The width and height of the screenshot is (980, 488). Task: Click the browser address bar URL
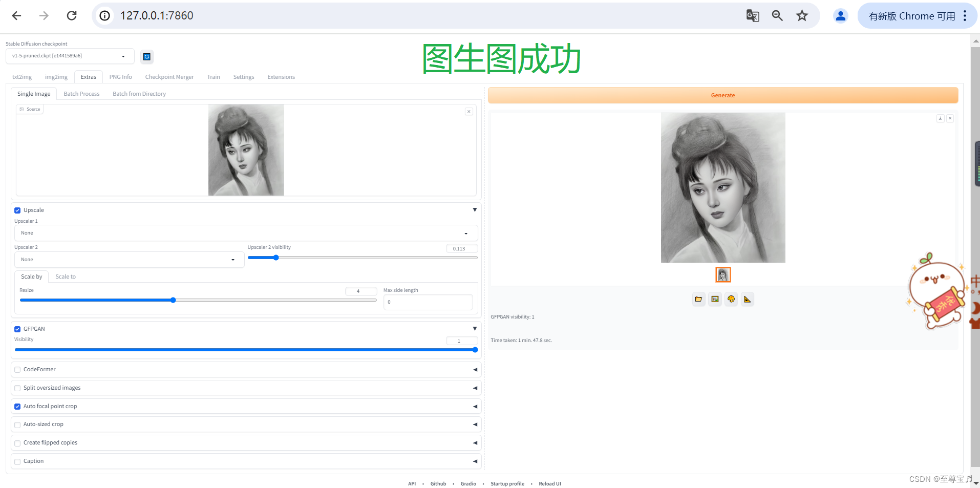(x=157, y=16)
